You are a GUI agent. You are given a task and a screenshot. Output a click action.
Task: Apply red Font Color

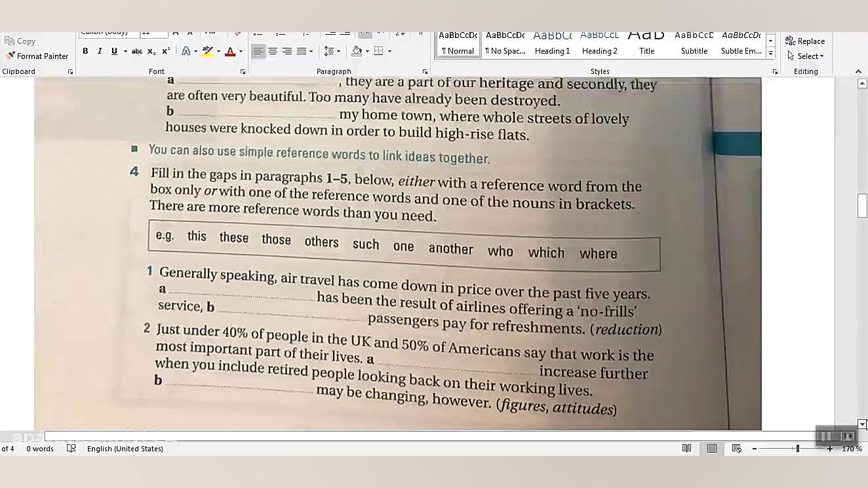230,51
